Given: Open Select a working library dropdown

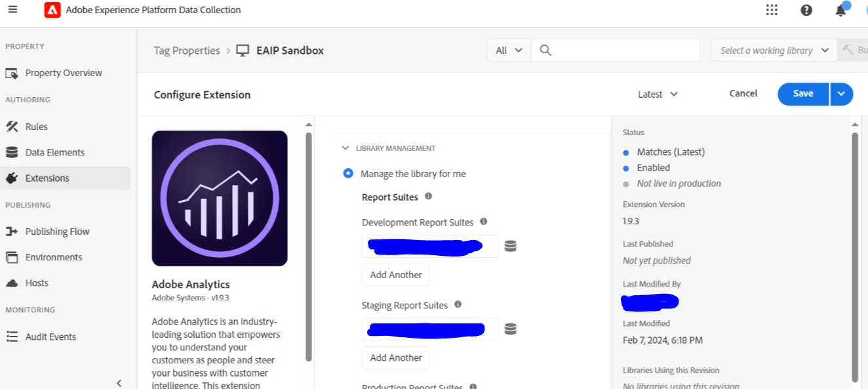Looking at the screenshot, I should [774, 51].
